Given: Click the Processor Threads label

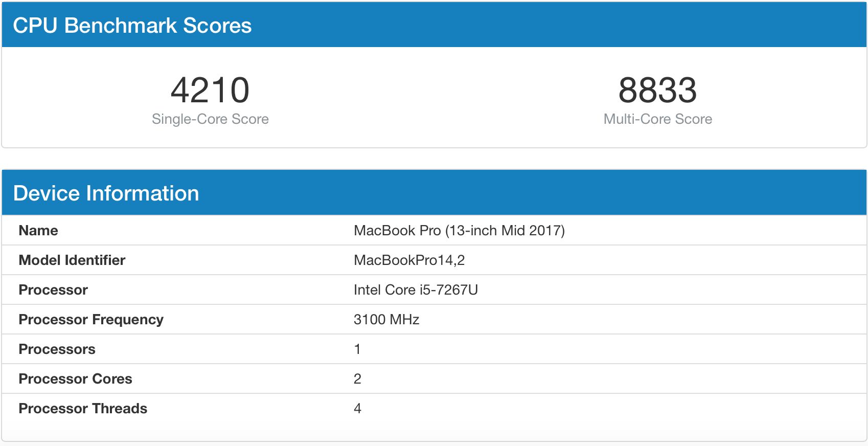Looking at the screenshot, I should tap(83, 409).
